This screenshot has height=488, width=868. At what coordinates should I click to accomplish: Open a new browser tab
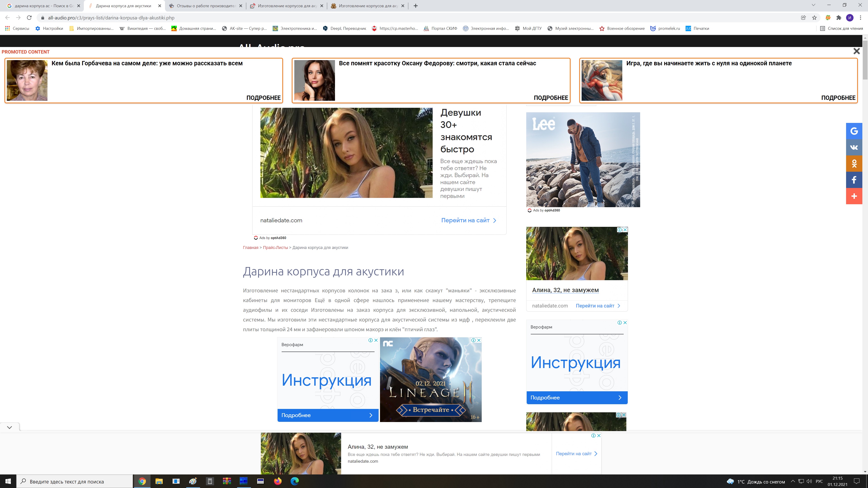(415, 6)
